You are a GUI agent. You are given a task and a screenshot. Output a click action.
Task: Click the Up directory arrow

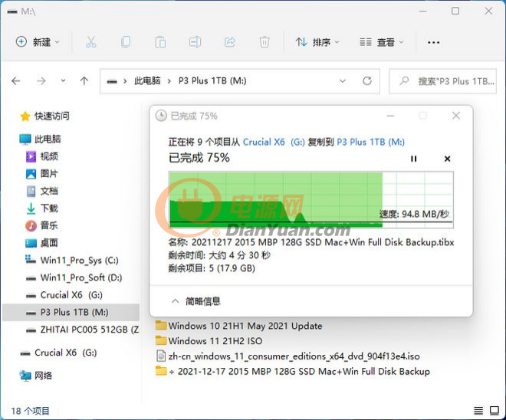(x=84, y=80)
